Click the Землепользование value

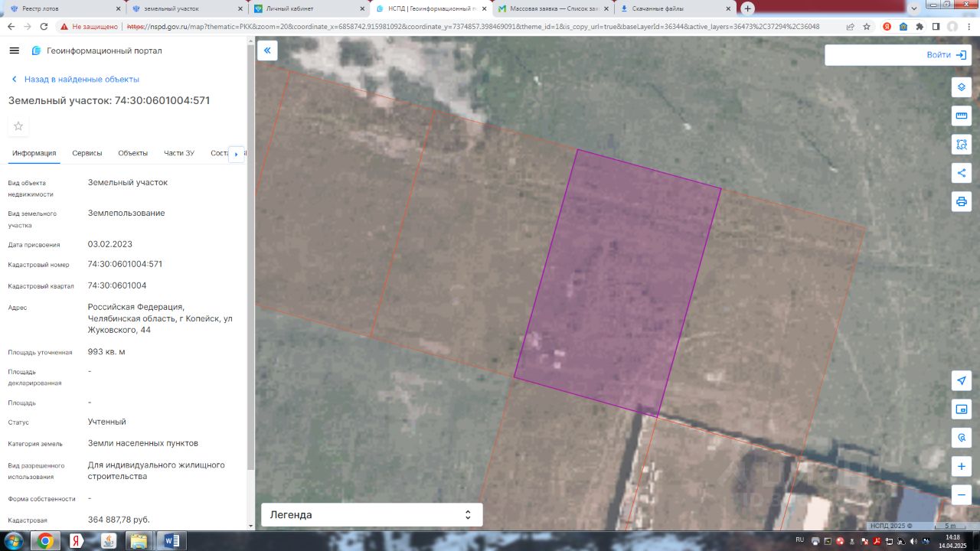click(126, 213)
